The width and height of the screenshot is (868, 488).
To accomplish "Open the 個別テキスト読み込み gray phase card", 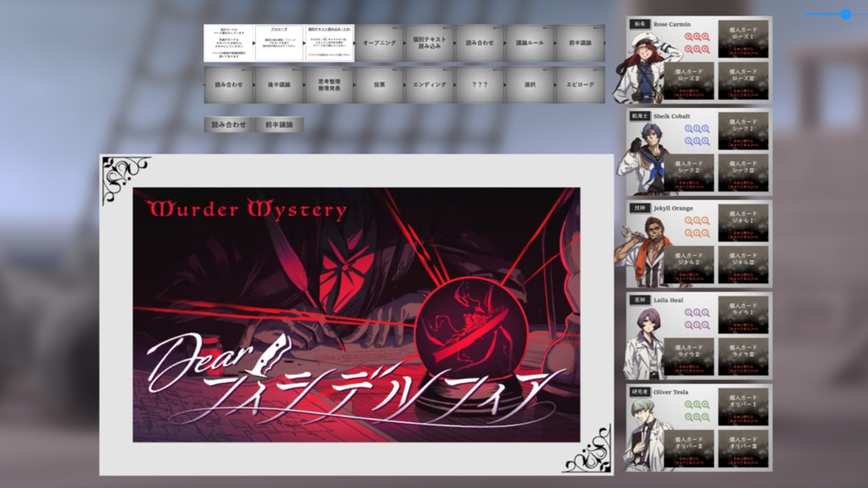I will click(429, 42).
